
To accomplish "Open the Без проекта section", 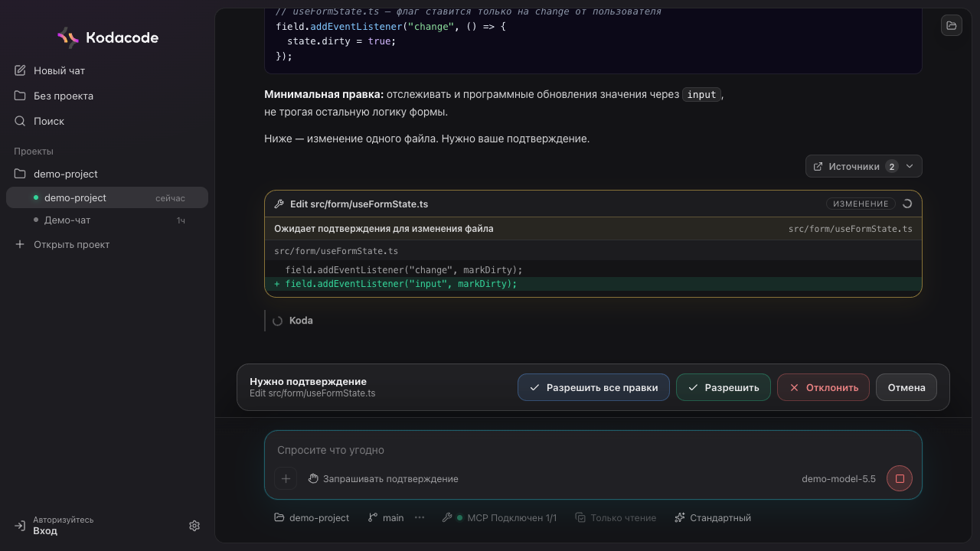I will pos(107,96).
